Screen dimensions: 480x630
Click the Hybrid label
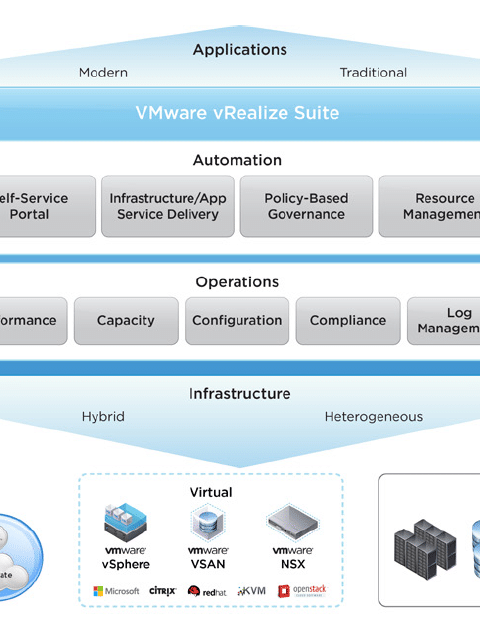[103, 417]
